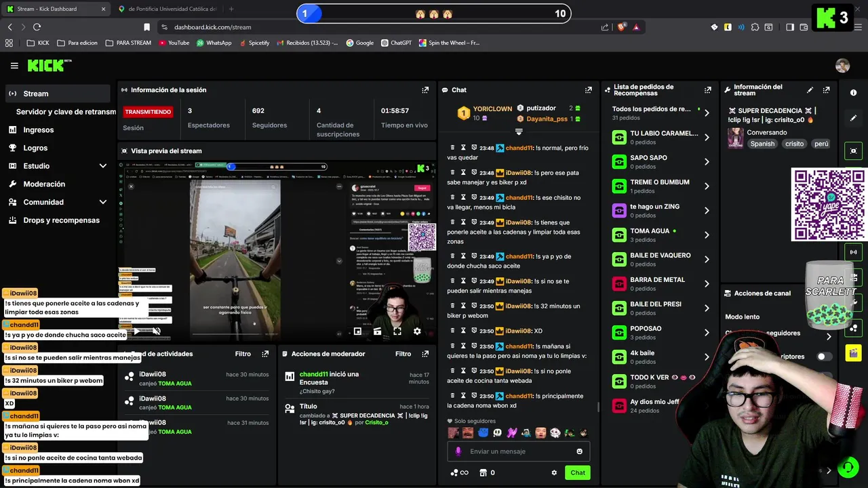Click the Spanish tag

click(x=762, y=144)
